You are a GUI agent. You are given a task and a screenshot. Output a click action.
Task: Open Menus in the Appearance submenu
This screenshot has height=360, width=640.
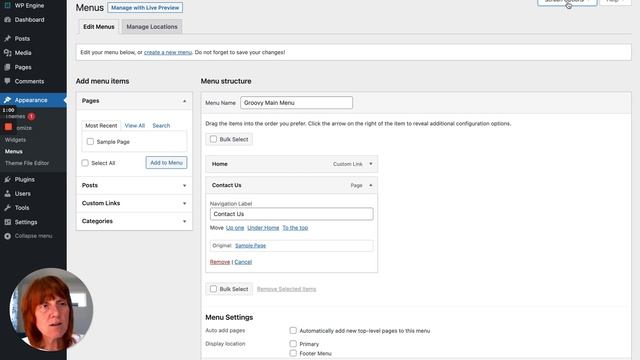tap(13, 151)
